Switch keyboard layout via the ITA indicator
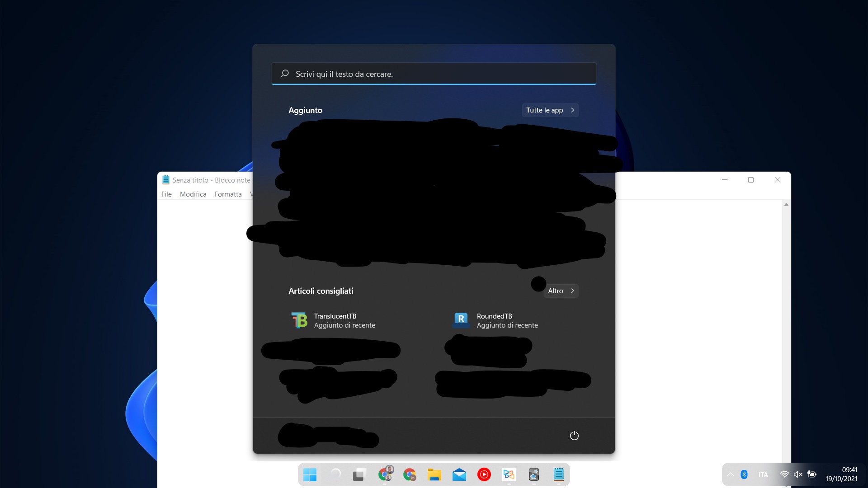The image size is (868, 488). [x=763, y=474]
